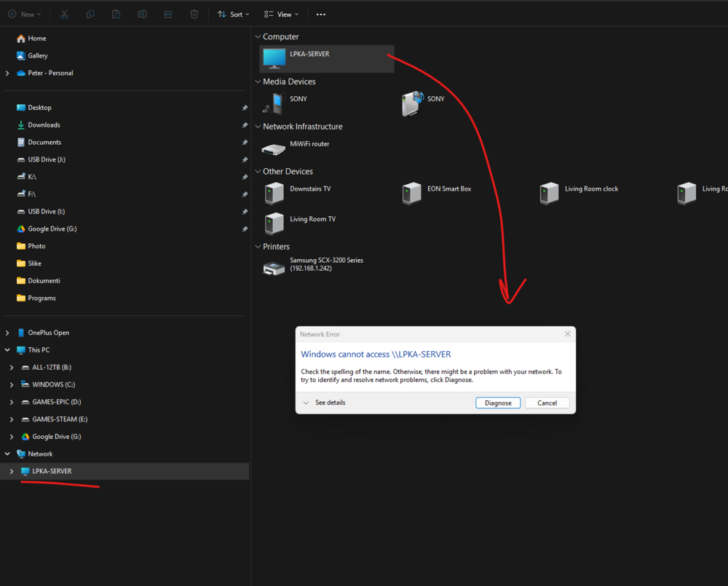Open the three-dot See more menu
Image resolution: width=728 pixels, height=586 pixels.
[x=321, y=15]
